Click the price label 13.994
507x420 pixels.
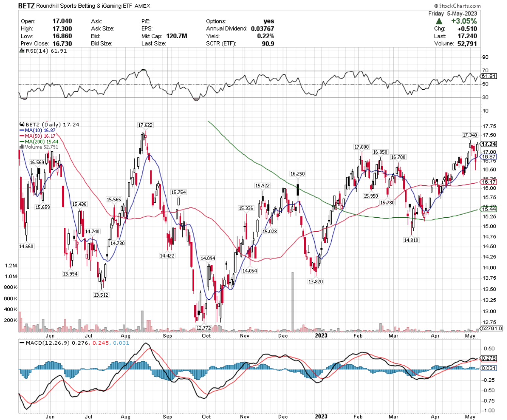coord(70,274)
